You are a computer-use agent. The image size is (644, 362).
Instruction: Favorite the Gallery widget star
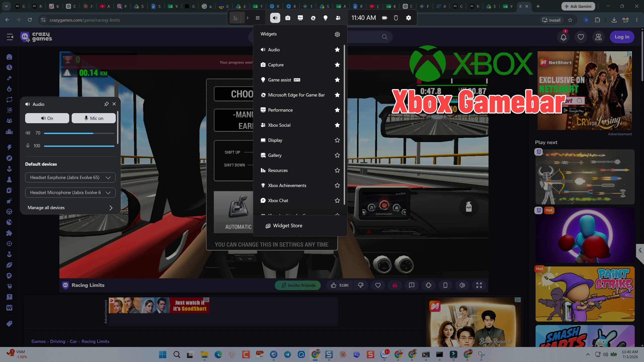pyautogui.click(x=337, y=155)
